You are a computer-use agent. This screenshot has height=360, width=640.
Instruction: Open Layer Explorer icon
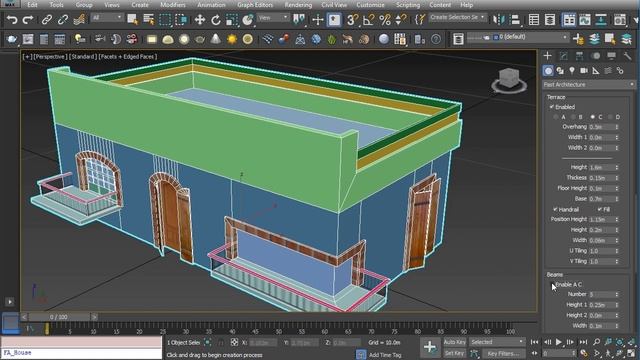click(x=550, y=19)
